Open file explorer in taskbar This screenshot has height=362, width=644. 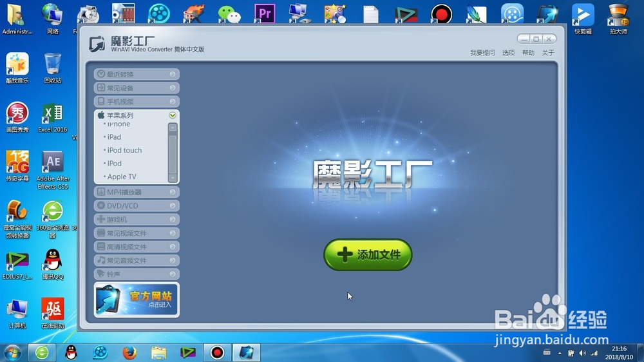(159, 352)
